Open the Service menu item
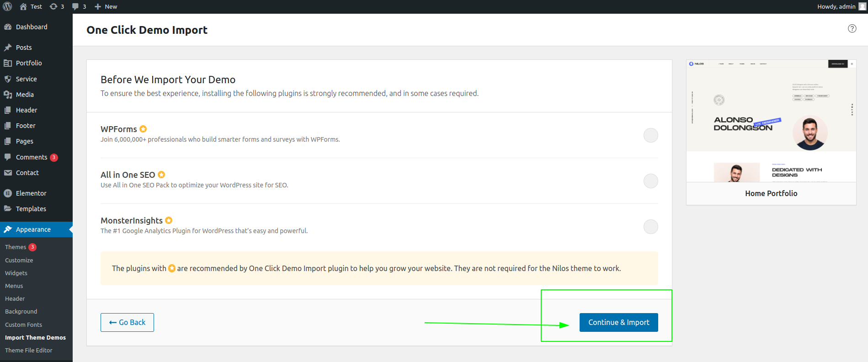 (36, 79)
